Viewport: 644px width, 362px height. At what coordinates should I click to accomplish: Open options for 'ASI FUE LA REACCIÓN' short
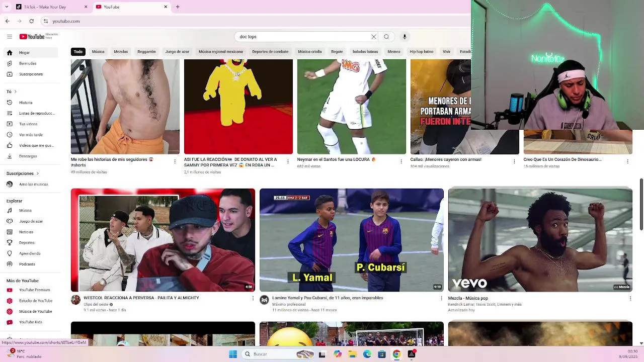point(288,161)
